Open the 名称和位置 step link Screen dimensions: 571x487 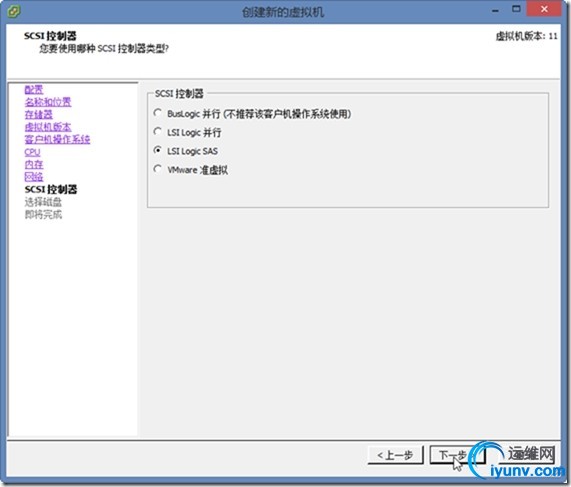pyautogui.click(x=48, y=102)
